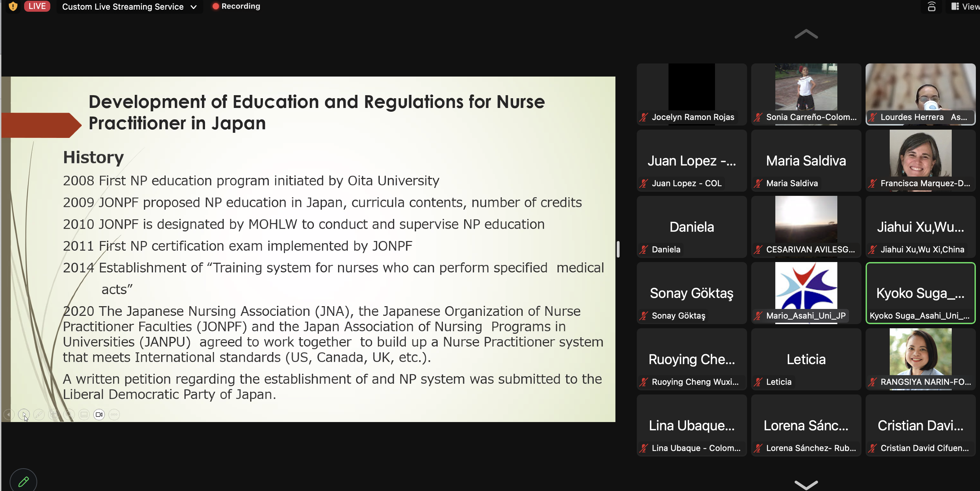Viewport: 980px width, 491px height.
Task: Click the red LIVE indicator
Action: pos(37,6)
